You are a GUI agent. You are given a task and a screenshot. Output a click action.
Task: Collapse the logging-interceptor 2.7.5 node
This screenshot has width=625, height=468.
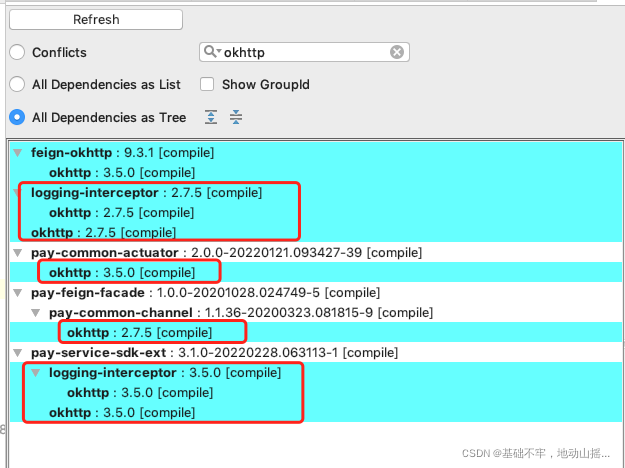click(17, 193)
